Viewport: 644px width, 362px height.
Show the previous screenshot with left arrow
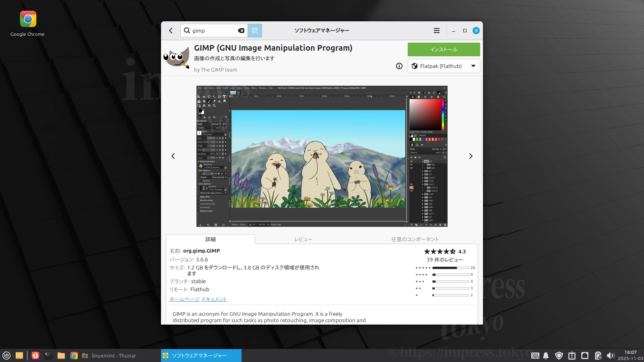click(x=173, y=156)
